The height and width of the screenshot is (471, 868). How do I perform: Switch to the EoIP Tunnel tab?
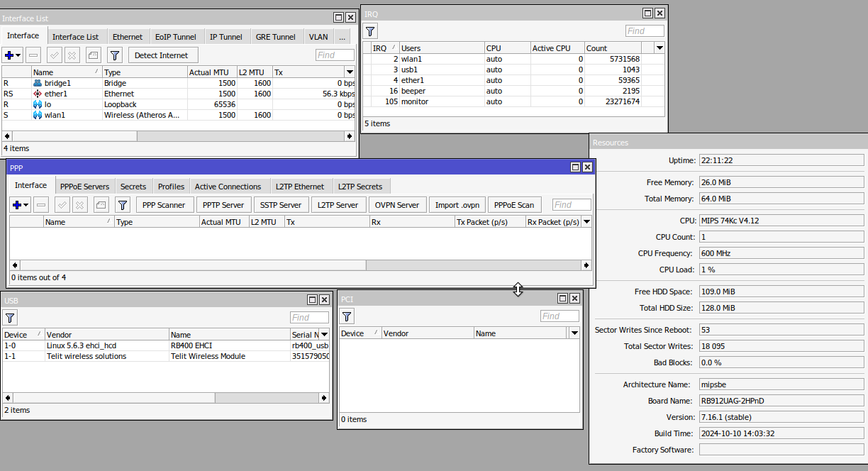(175, 37)
